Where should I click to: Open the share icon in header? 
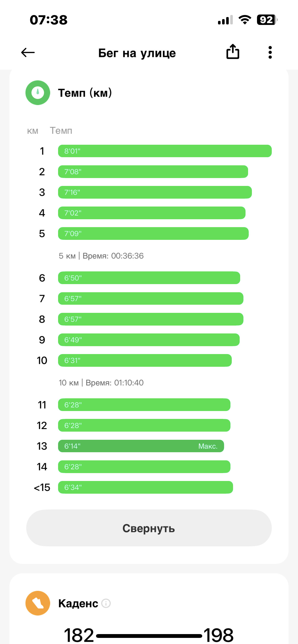pyautogui.click(x=233, y=52)
